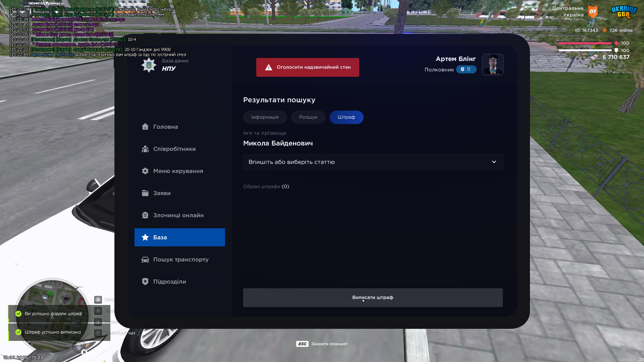This screenshot has height=362, width=644.
Task: Click the ESC 'Закрити планшет' hint
Action: click(322, 344)
